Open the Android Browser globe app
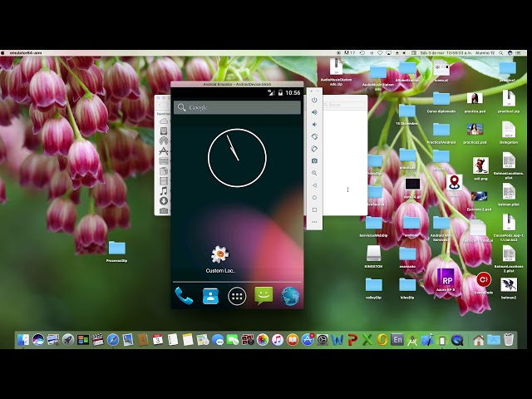Screen dimensions: 532x399 (x=290, y=296)
